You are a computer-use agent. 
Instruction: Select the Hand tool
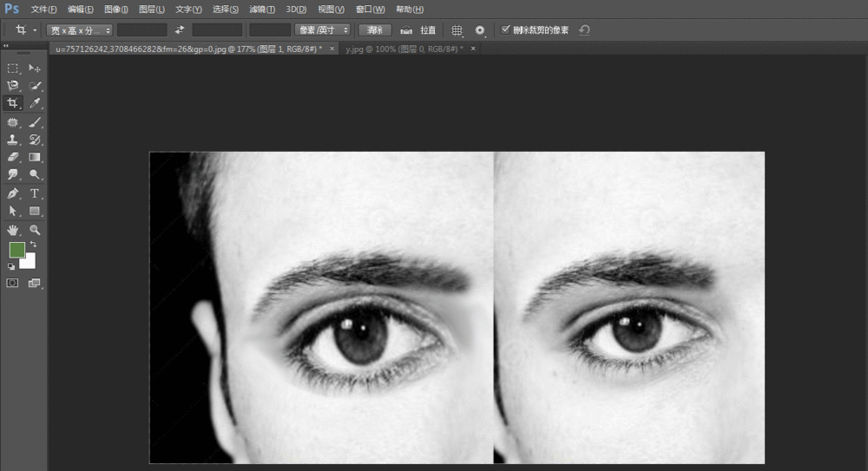pos(13,230)
